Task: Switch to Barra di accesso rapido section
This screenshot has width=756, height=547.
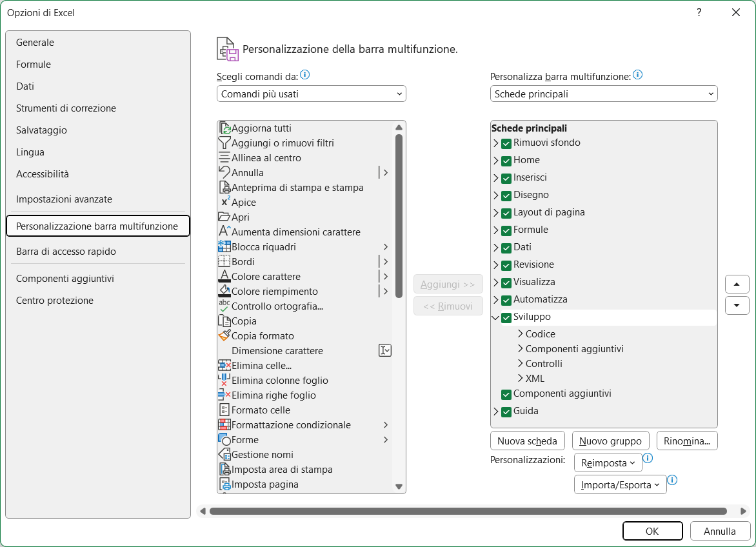Action: [66, 252]
